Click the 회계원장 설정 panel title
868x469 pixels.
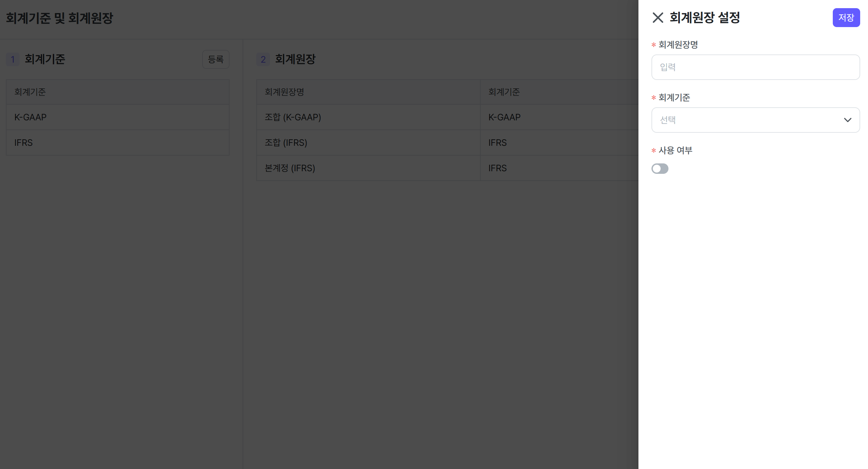point(705,18)
